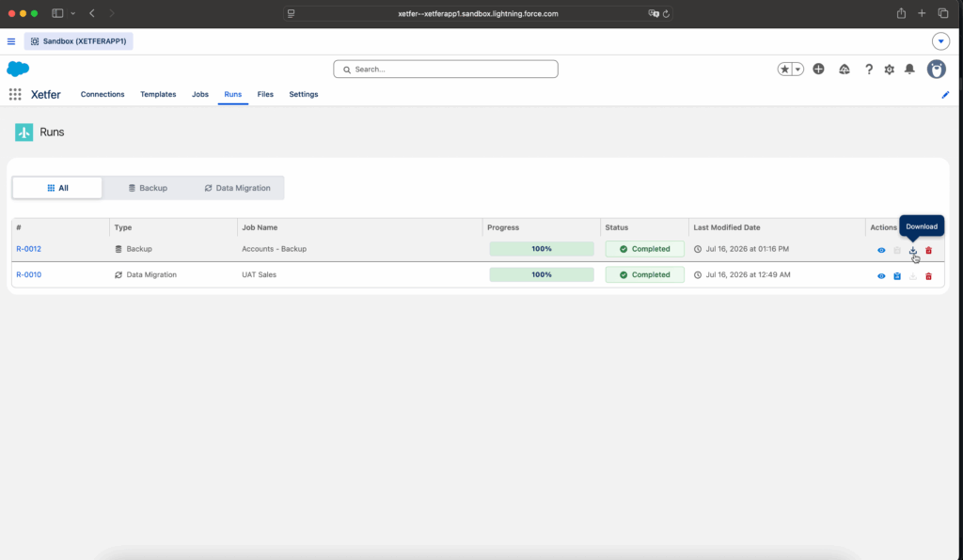Open Setup gear menu
Image resolution: width=963 pixels, height=560 pixels.
click(890, 70)
